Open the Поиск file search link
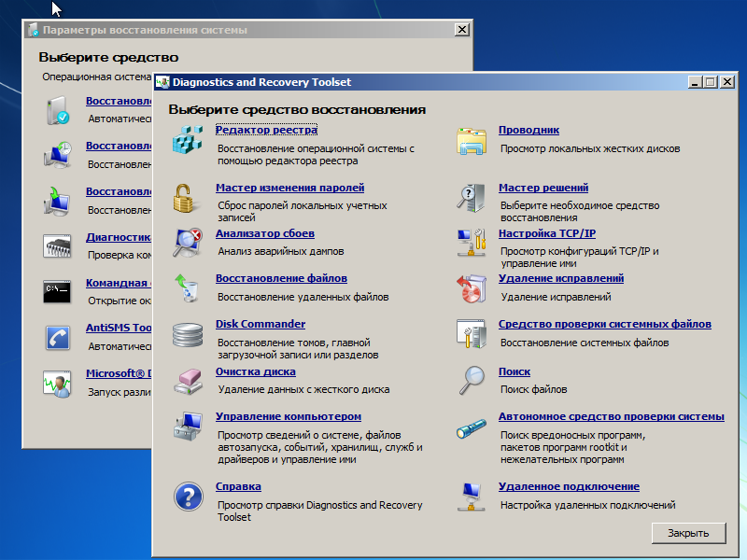747x560 pixels. [514, 371]
